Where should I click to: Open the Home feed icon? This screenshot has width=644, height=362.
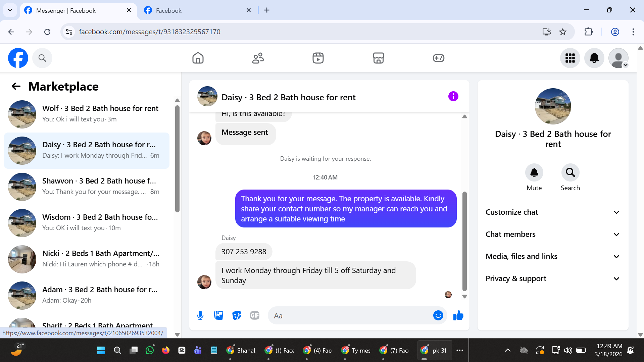(198, 58)
